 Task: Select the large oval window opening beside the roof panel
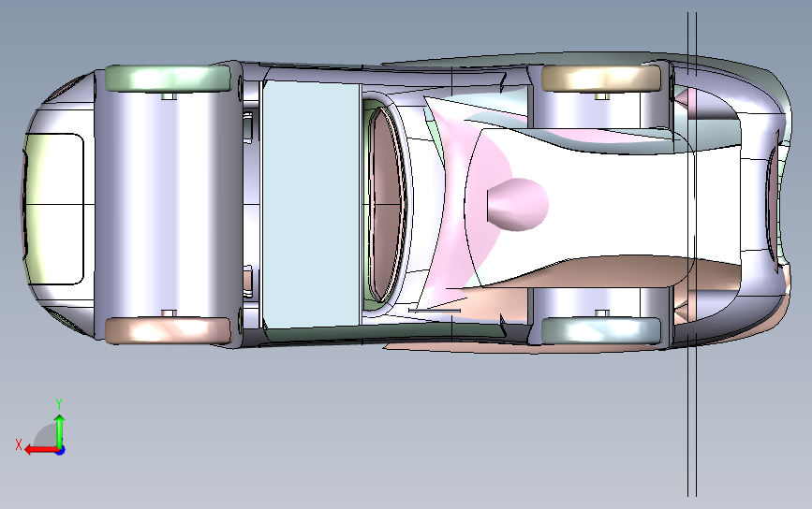[x=387, y=204]
